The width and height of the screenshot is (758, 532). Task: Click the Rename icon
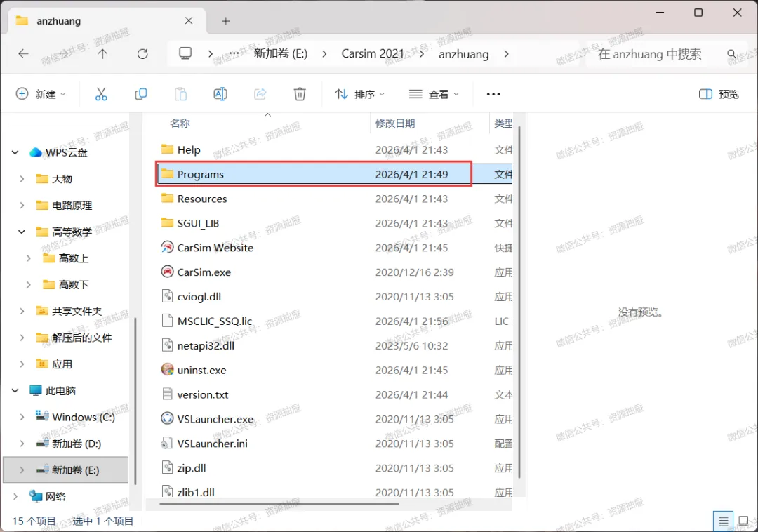(220, 94)
